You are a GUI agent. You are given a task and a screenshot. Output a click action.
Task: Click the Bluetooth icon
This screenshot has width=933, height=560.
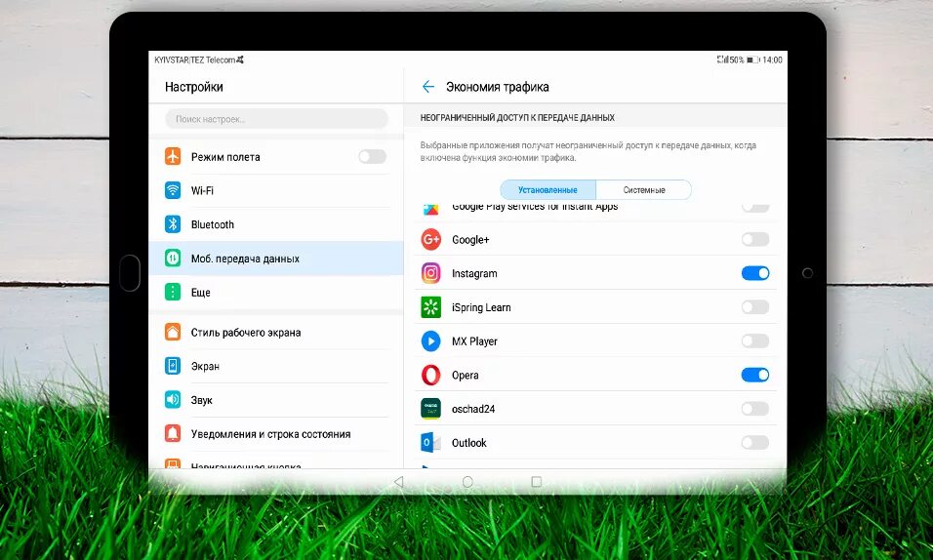click(173, 224)
